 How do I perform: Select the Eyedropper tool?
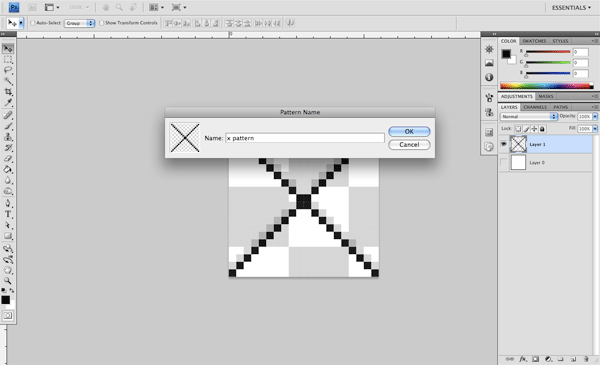(x=8, y=103)
